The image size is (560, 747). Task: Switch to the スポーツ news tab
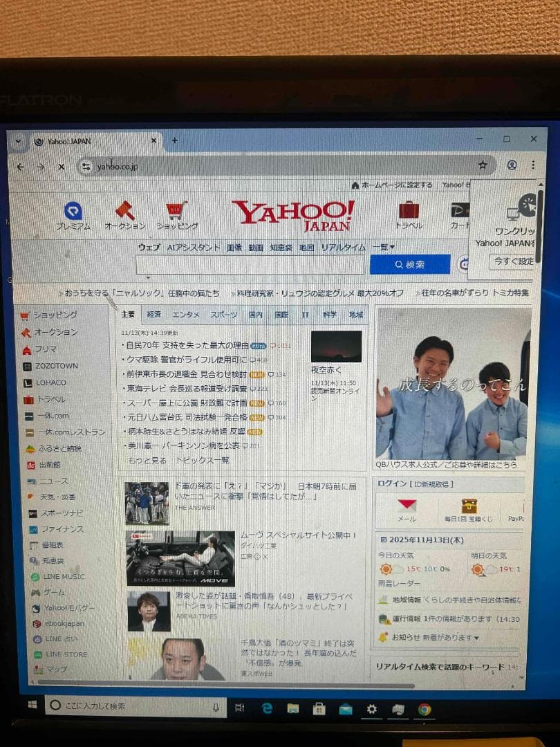coord(224,315)
